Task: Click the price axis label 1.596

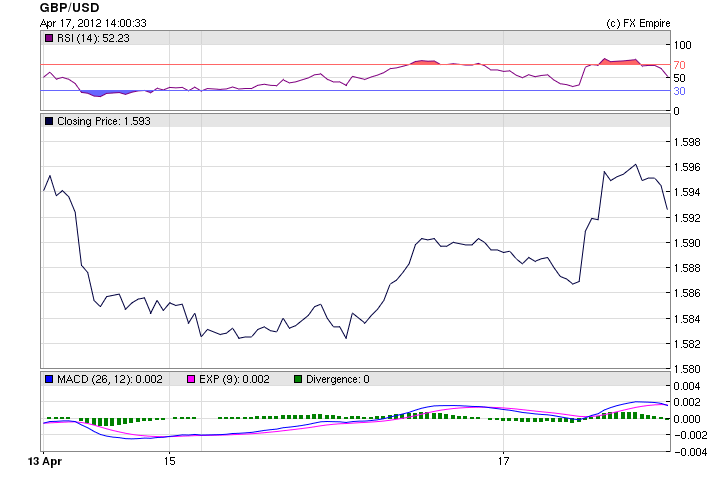Action: (x=687, y=167)
